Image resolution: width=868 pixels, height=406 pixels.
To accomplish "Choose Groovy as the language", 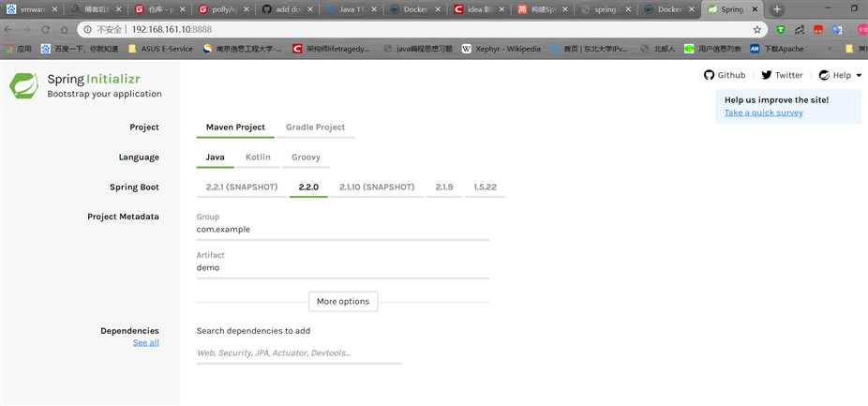I will (x=306, y=158).
